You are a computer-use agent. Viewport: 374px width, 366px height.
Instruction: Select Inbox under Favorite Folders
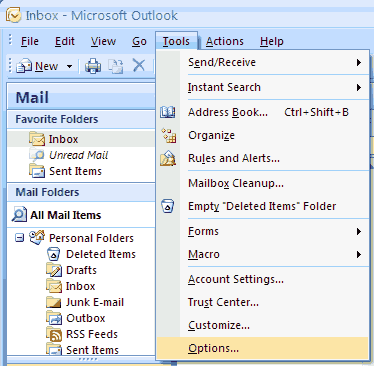coord(81,139)
